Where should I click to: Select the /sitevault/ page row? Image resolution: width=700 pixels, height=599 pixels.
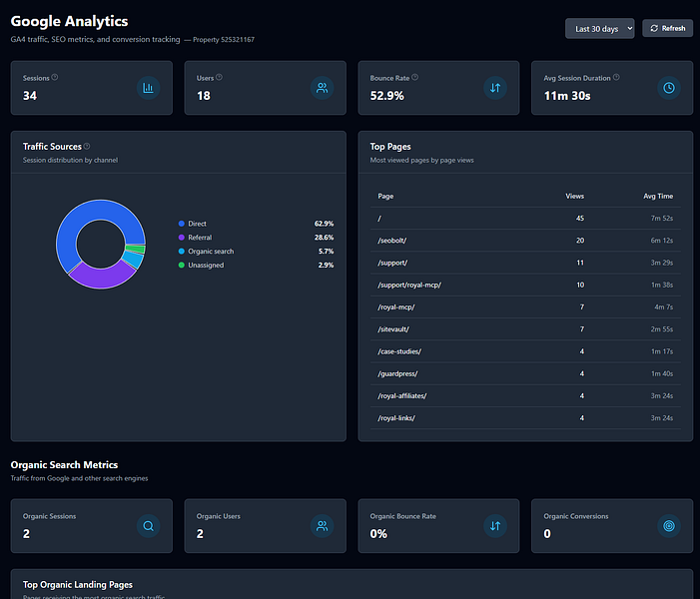point(525,329)
